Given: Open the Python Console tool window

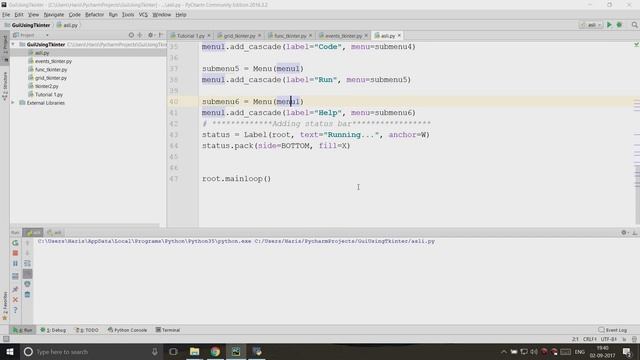Looking at the screenshot, I should click(x=127, y=330).
